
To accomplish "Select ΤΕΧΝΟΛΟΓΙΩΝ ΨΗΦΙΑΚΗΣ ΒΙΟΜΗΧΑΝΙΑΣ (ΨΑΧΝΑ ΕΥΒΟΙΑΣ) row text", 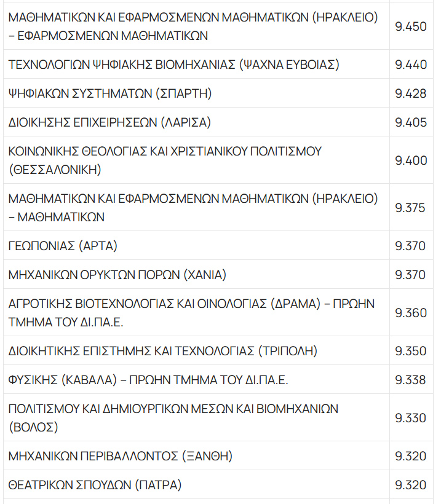I will 174,65.
